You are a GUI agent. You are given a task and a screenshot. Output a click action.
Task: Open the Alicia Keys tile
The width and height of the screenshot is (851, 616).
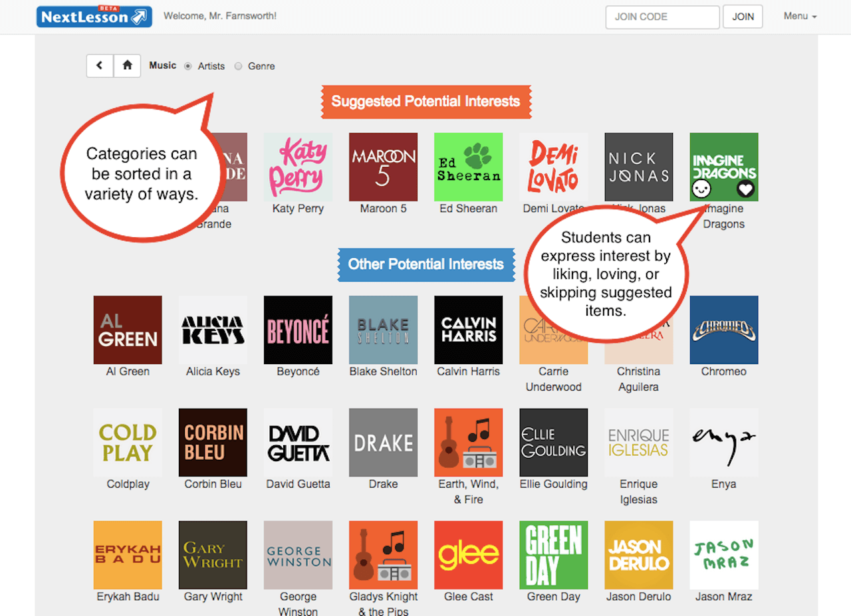[x=213, y=330]
